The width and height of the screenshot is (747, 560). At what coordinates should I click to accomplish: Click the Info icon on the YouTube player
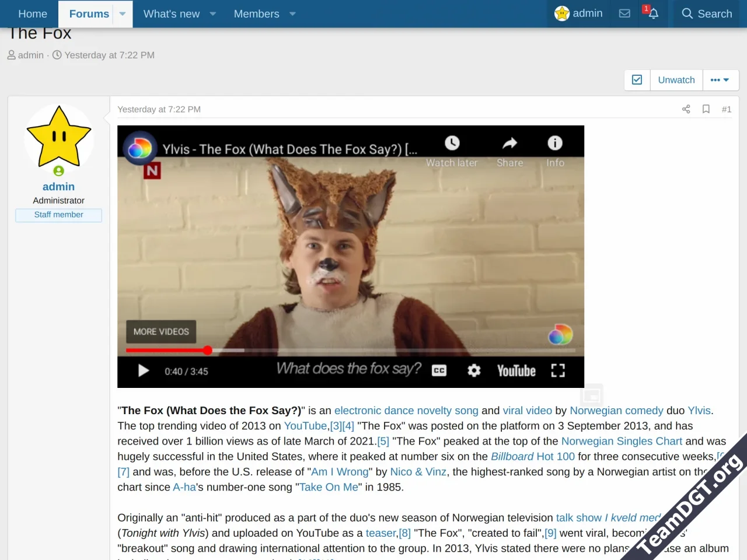click(554, 143)
